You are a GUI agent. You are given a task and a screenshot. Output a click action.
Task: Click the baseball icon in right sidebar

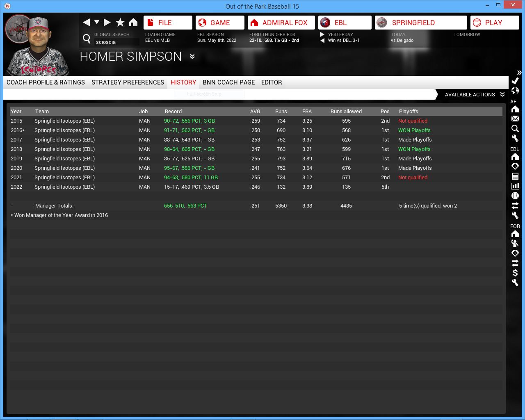(515, 196)
